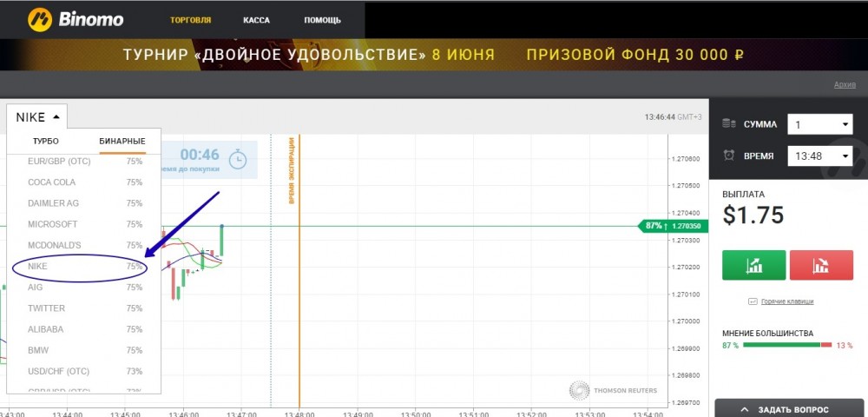868x417 pixels.
Task: Select EUR/GBP (OTC) from the asset list
Action: tap(85, 161)
